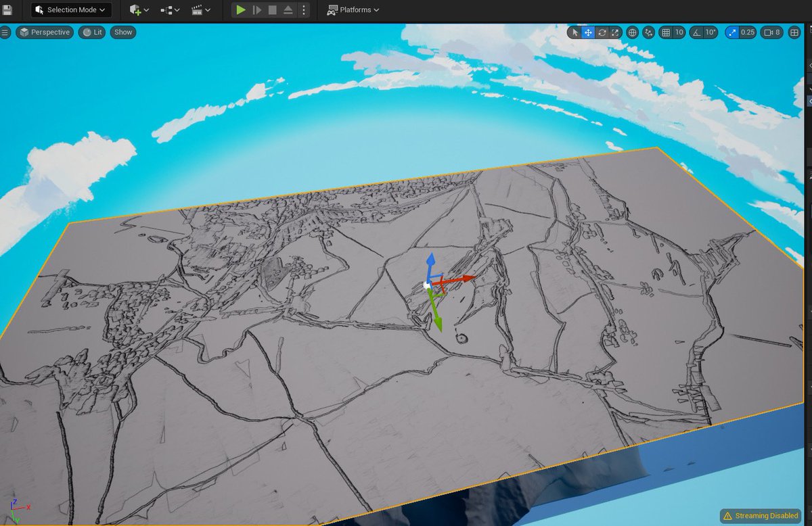Click the blue Z axis gizmo arrow
This screenshot has width=812, height=526.
coord(430,261)
